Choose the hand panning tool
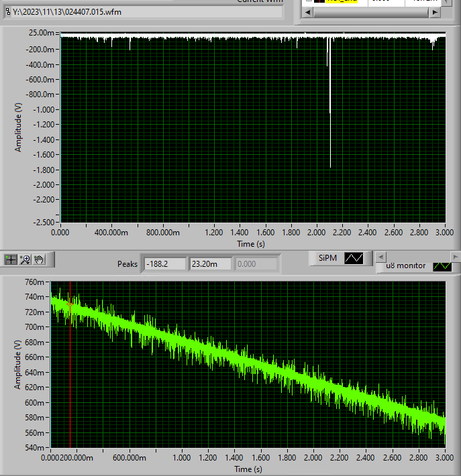Viewport: 461px width, 476px height. coord(39,259)
